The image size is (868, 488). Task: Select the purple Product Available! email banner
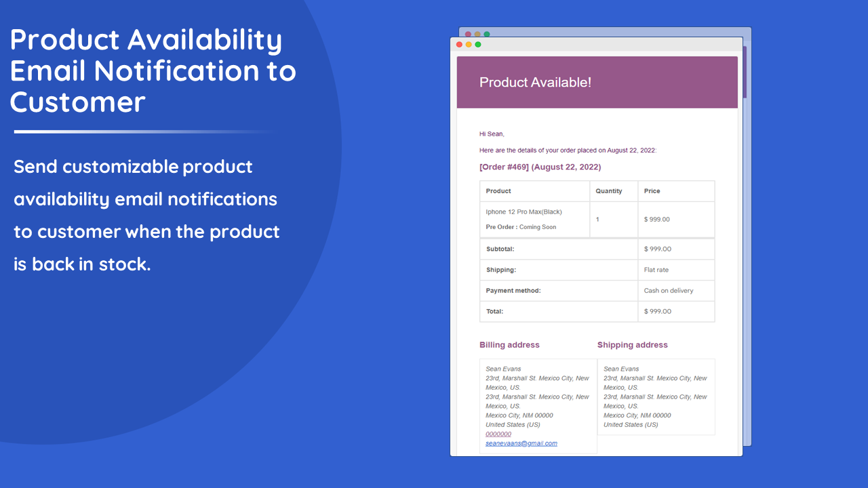[597, 82]
